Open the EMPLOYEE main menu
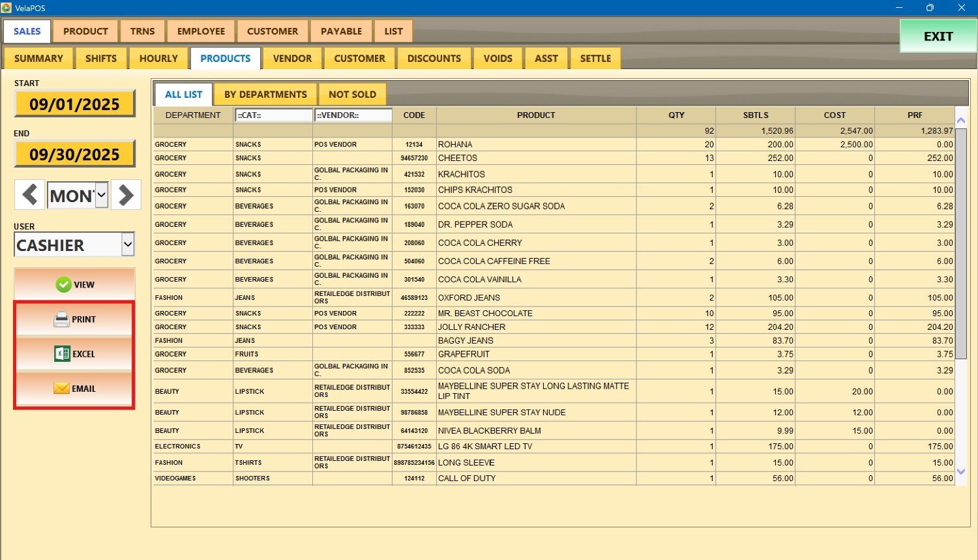This screenshot has height=560, width=978. [201, 31]
